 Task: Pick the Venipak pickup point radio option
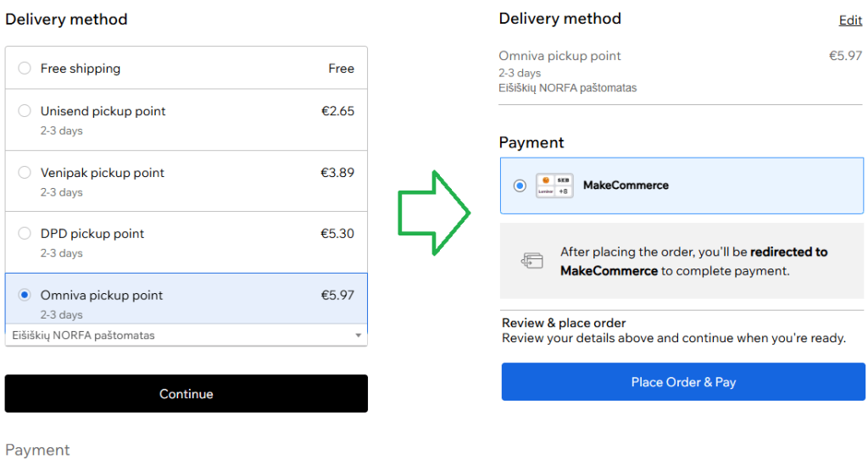click(25, 173)
